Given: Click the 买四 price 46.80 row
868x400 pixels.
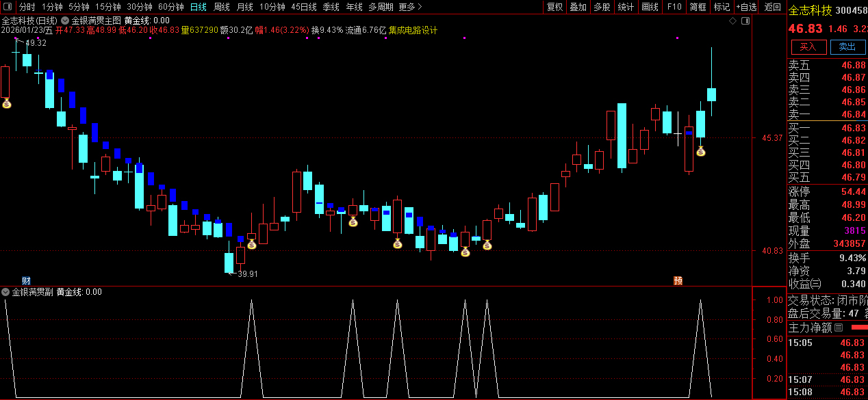Looking at the screenshot, I should (x=827, y=165).
